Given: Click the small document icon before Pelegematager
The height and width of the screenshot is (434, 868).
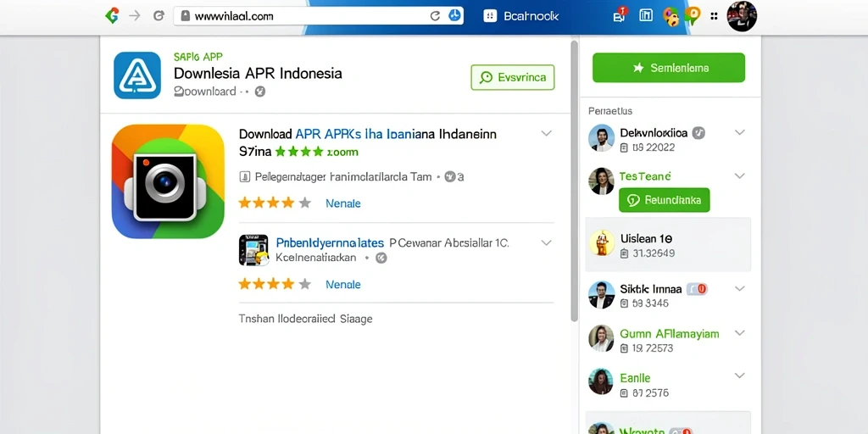Looking at the screenshot, I should [x=244, y=177].
